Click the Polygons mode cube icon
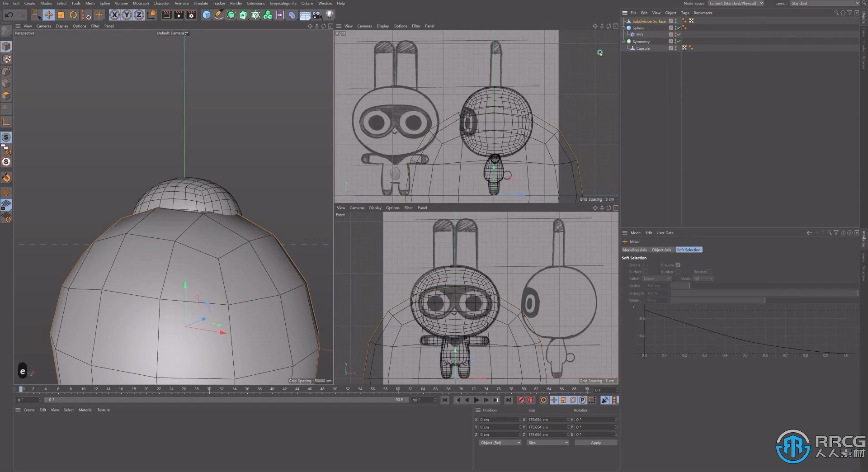The width and height of the screenshot is (868, 472). point(6,96)
